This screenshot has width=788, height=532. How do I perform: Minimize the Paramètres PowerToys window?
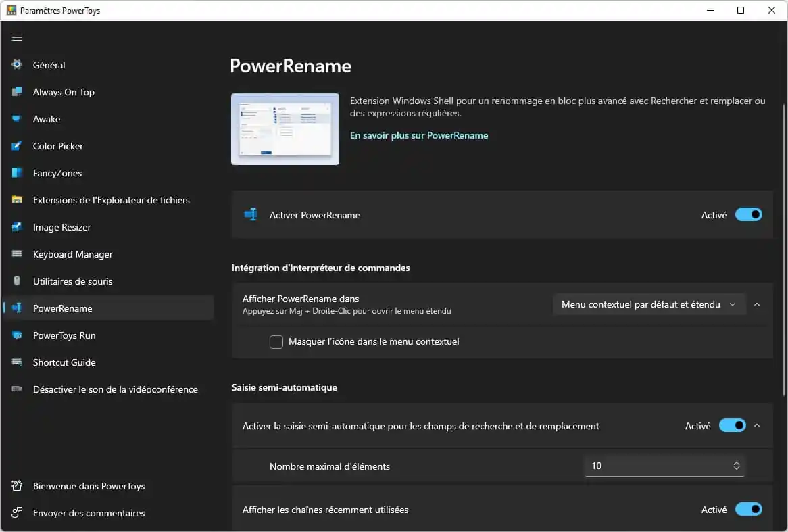click(x=710, y=10)
